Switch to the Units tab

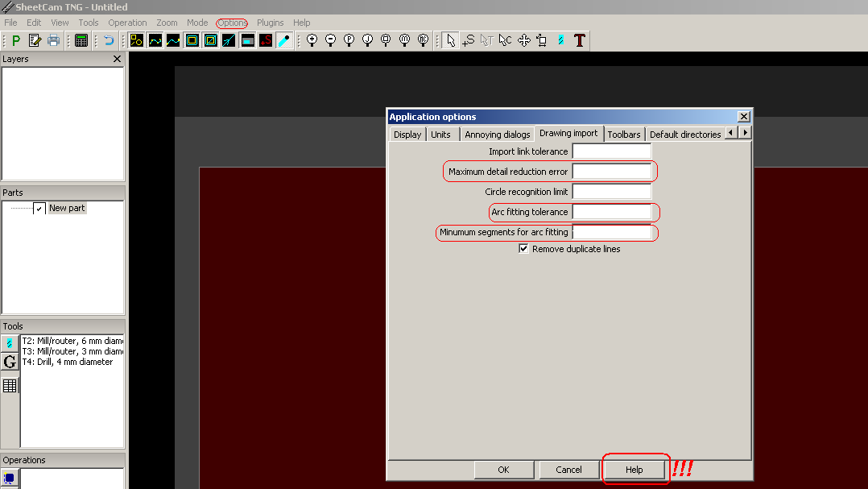pyautogui.click(x=440, y=135)
